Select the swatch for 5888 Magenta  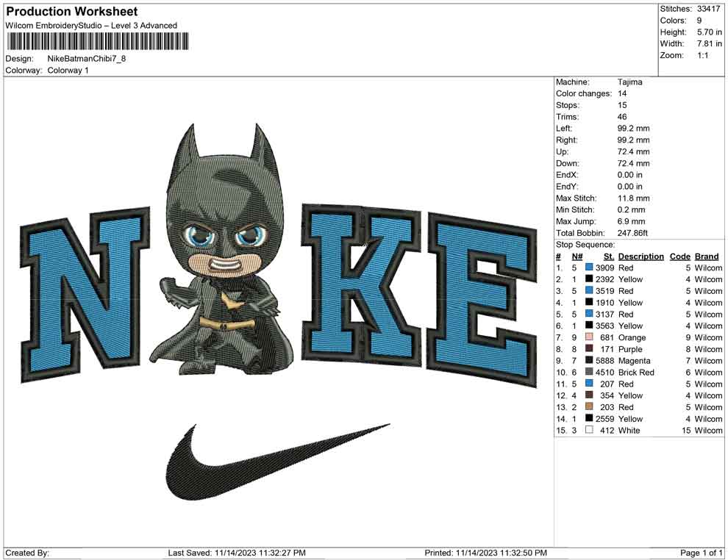tap(589, 360)
